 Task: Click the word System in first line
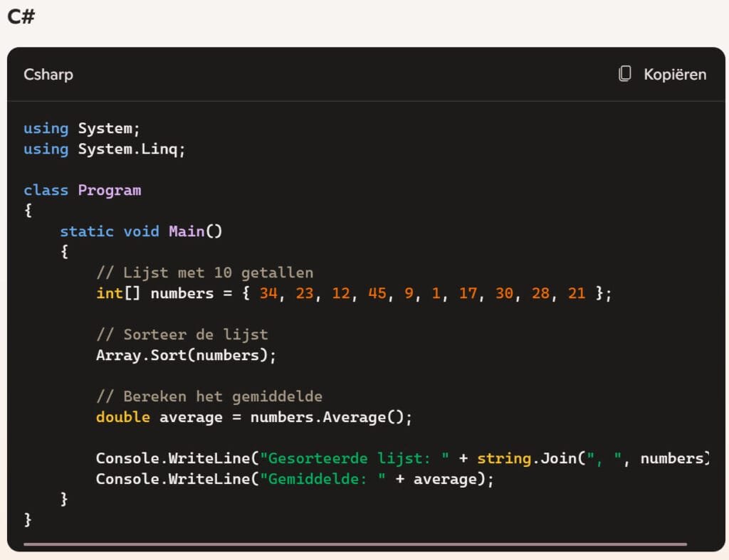point(105,128)
